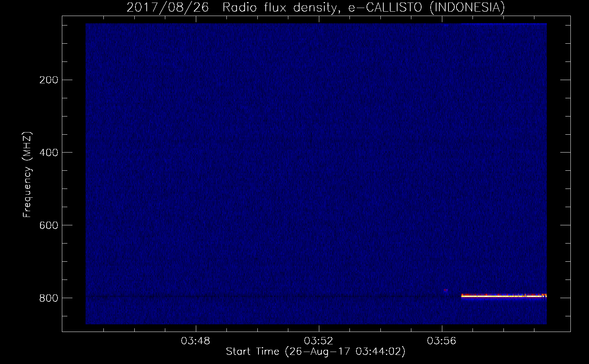Select the 400 frequency tick label
The width and height of the screenshot is (589, 364).
(49, 153)
